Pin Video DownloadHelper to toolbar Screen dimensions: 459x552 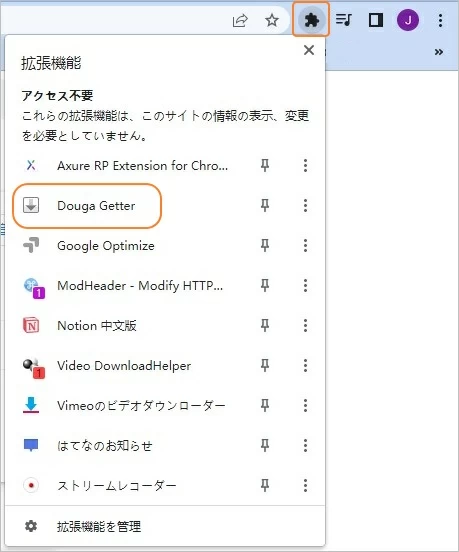tap(265, 365)
